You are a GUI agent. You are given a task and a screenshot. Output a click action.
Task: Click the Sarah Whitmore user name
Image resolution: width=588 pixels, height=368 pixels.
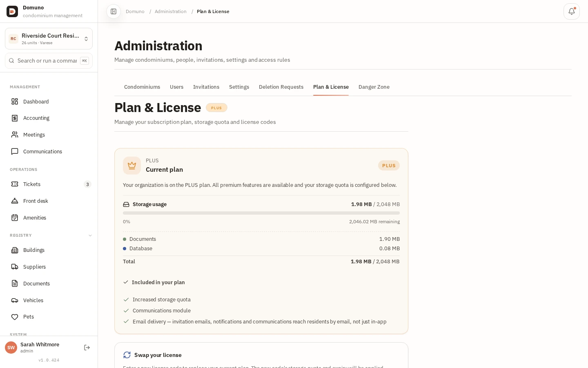pos(40,345)
